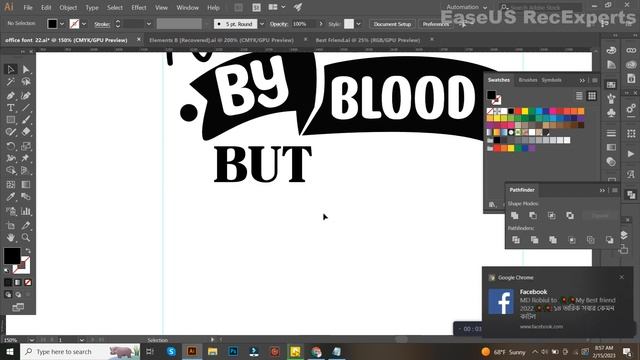
Task: Open stroke weight dropdown
Action: coord(149,24)
